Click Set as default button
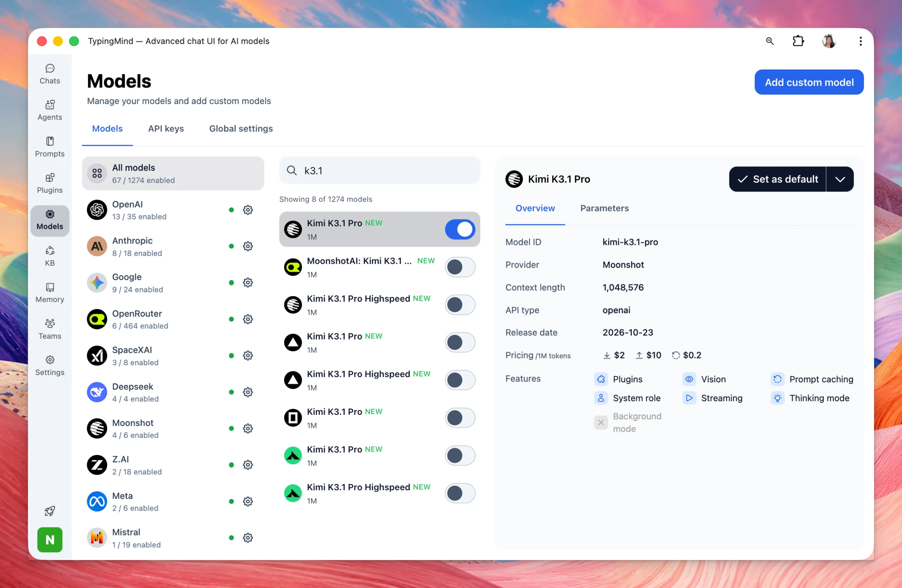The image size is (902, 588). pyautogui.click(x=777, y=179)
